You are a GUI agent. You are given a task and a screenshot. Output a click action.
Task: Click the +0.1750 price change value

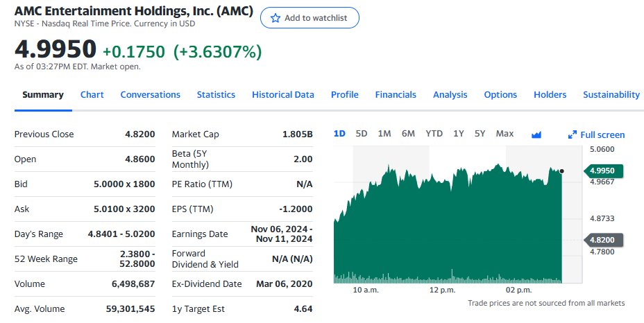133,52
